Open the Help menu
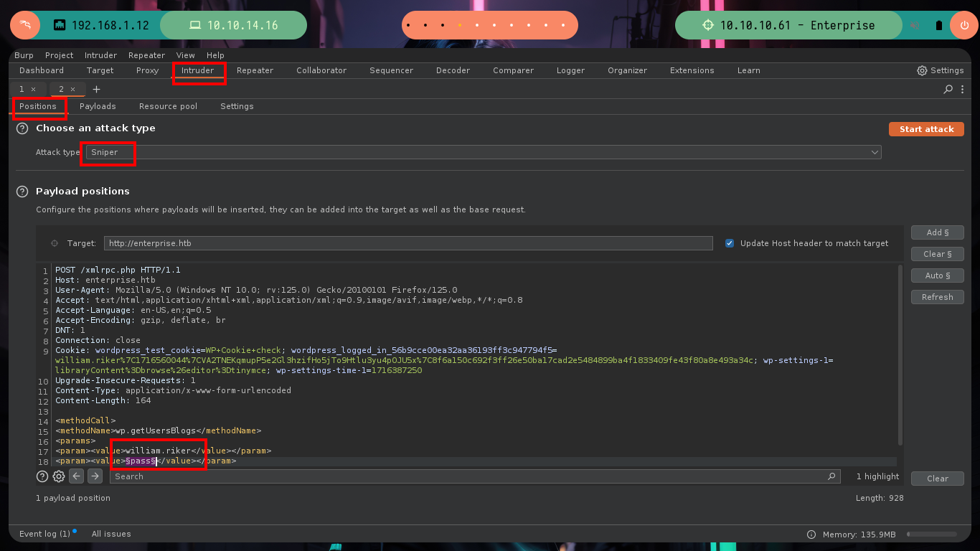The width and height of the screenshot is (980, 551). [x=215, y=55]
